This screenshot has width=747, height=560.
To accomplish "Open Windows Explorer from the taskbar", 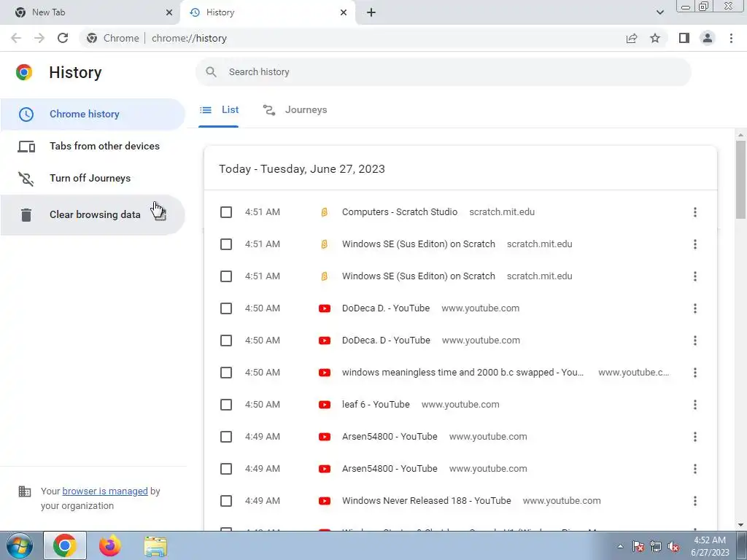I will click(155, 546).
